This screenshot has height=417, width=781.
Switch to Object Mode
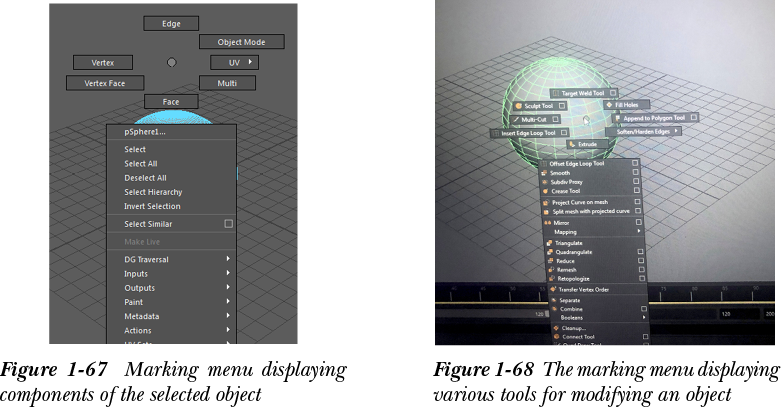[241, 42]
